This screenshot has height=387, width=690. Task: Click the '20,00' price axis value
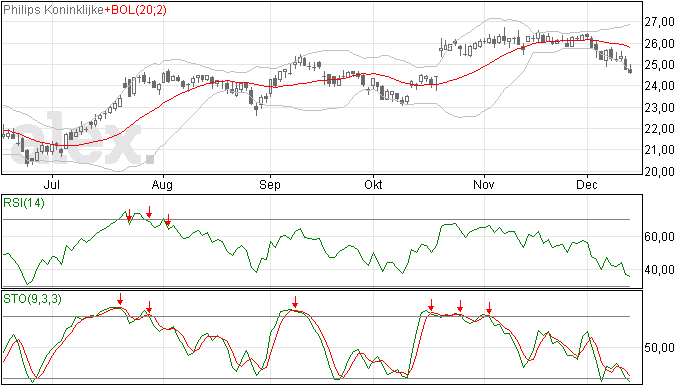click(659, 171)
